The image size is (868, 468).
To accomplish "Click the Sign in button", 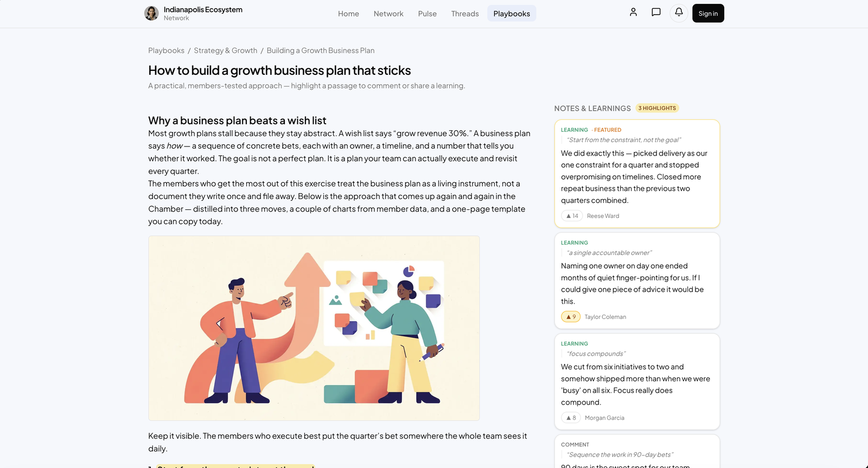I will click(x=708, y=14).
